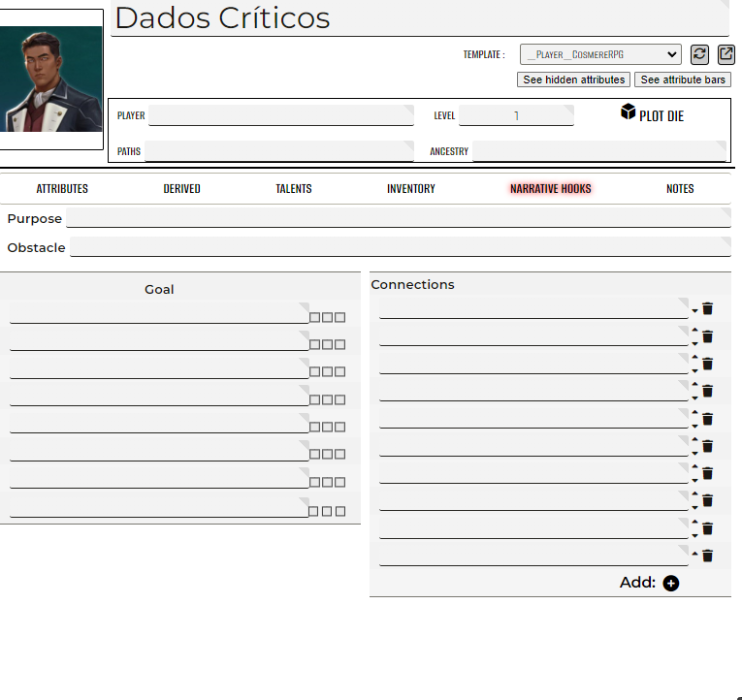Click the See hidden attributes button

pos(573,80)
